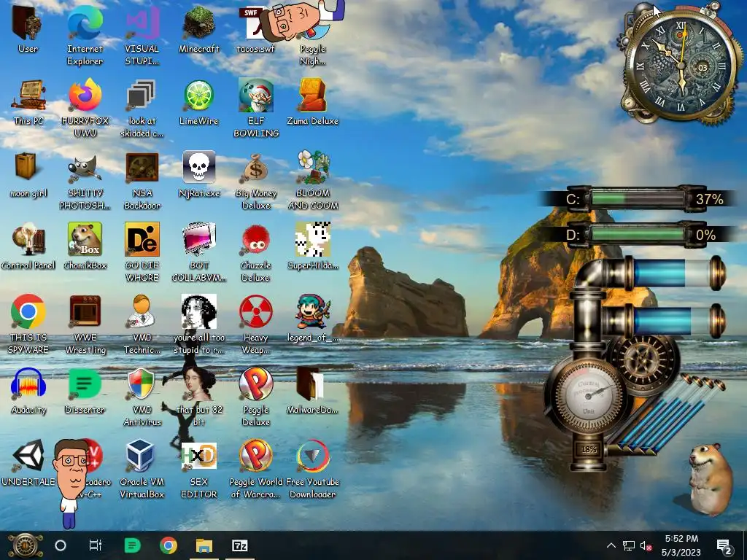Switch to Dissenter in the taskbar
The width and height of the screenshot is (747, 560).
[x=132, y=545]
